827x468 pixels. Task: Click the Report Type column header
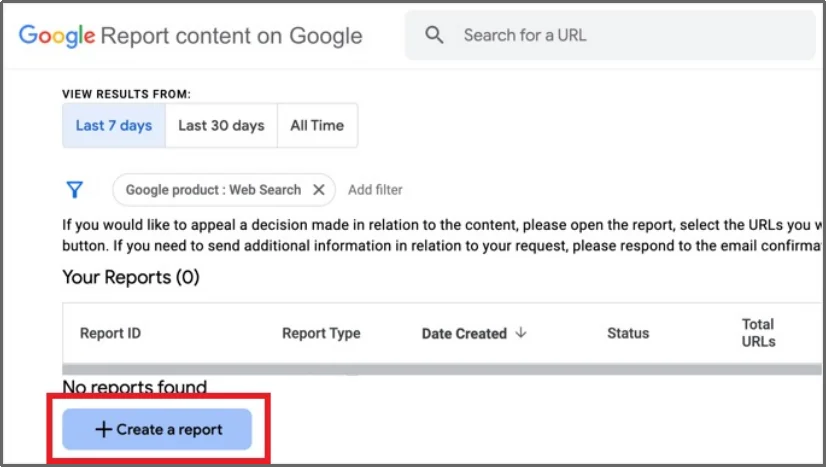coord(321,333)
